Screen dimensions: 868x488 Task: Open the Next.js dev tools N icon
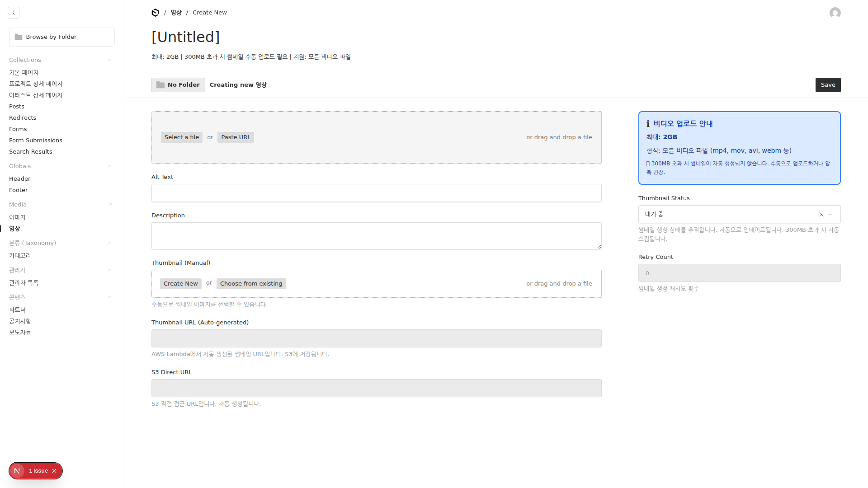click(17, 471)
